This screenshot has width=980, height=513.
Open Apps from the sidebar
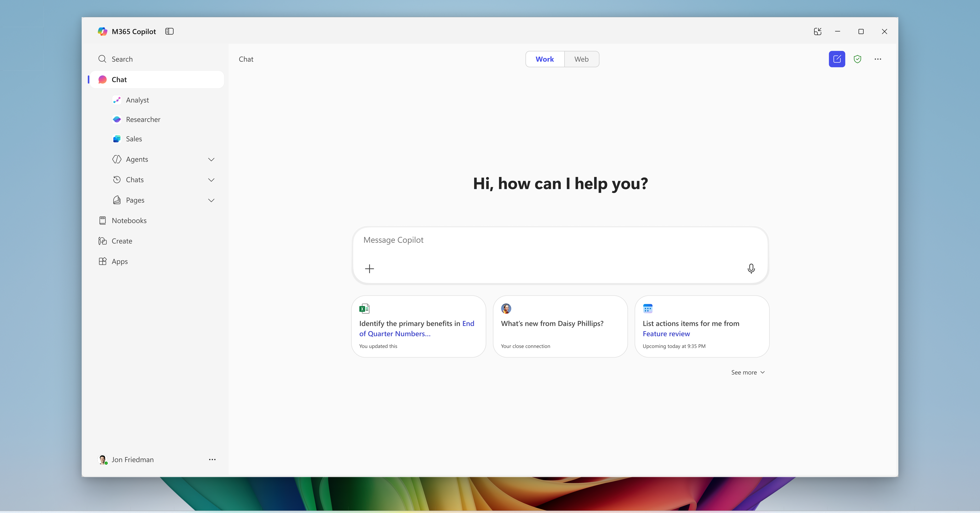(x=113, y=262)
